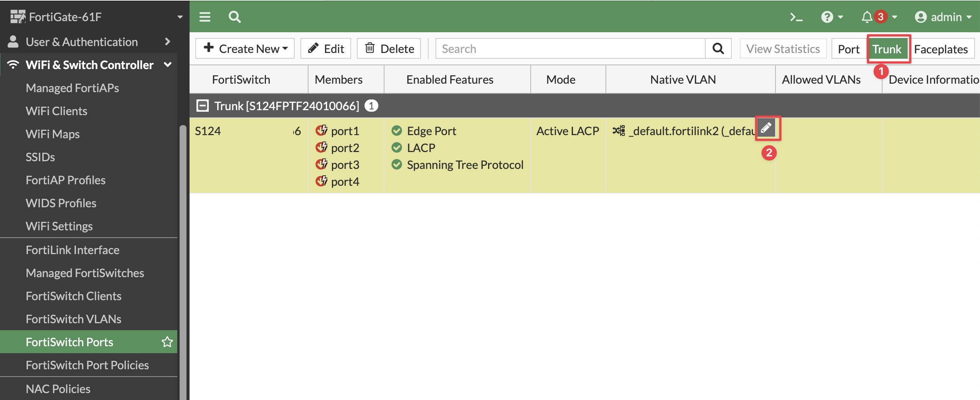Switch to the Faceplates view tab
Image resolution: width=980 pixels, height=400 pixels.
[x=941, y=49]
